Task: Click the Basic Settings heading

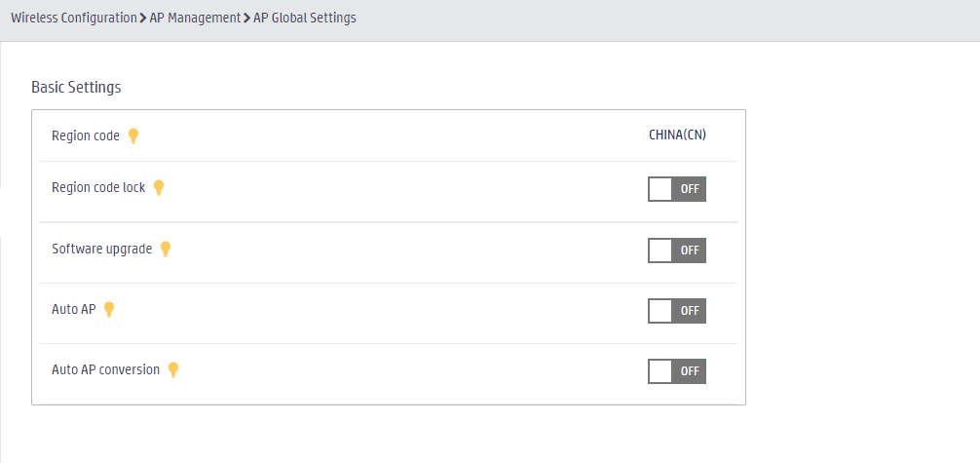Action: [76, 87]
